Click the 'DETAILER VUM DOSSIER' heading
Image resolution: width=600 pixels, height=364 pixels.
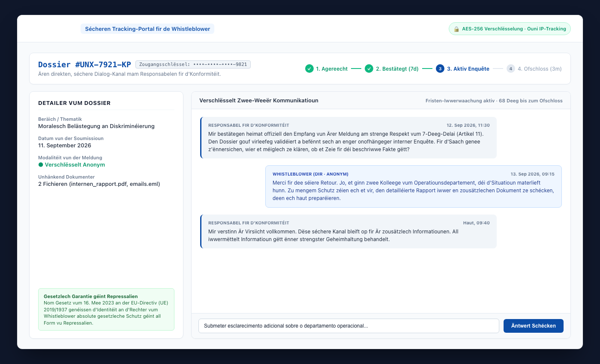(x=75, y=103)
